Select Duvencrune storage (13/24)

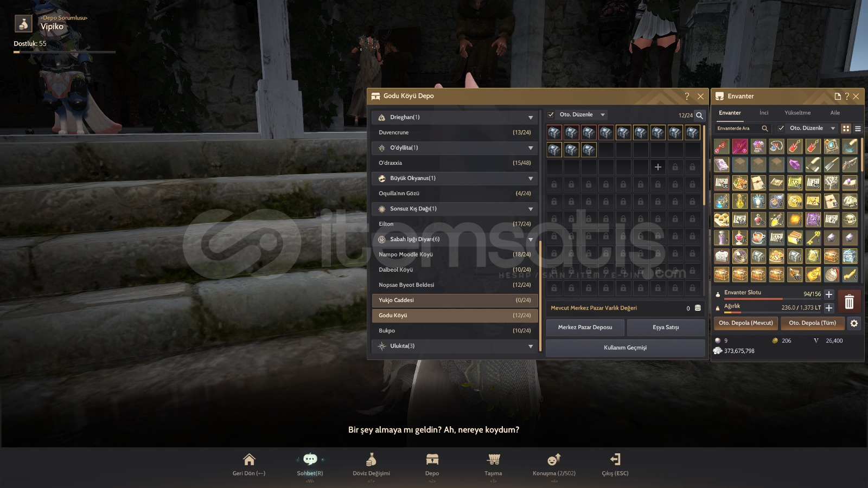[x=455, y=133]
